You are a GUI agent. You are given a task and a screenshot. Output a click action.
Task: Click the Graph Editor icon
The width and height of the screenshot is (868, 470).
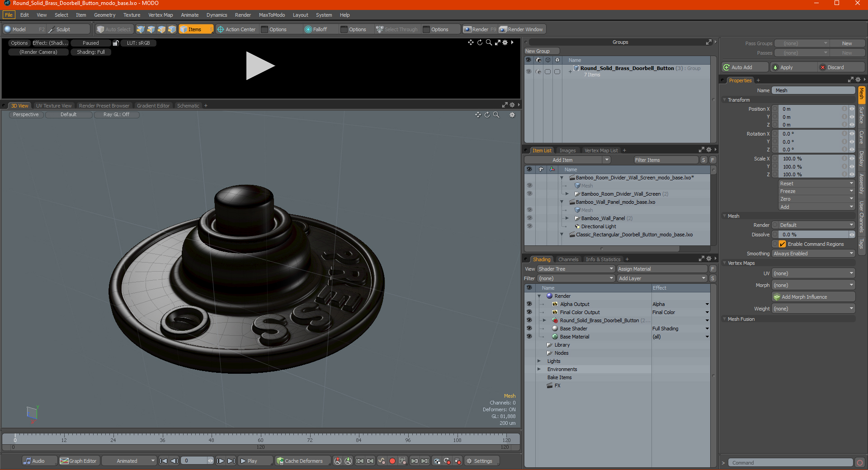(64, 461)
